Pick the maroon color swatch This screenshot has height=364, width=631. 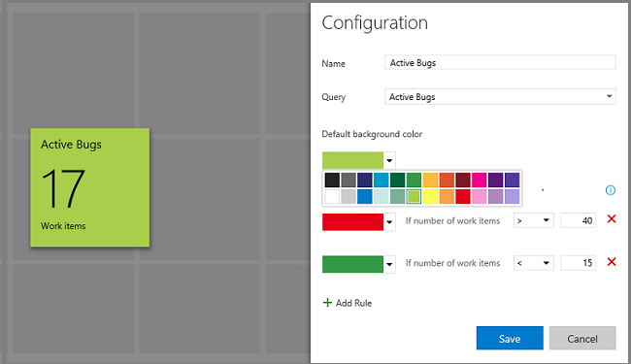click(463, 181)
